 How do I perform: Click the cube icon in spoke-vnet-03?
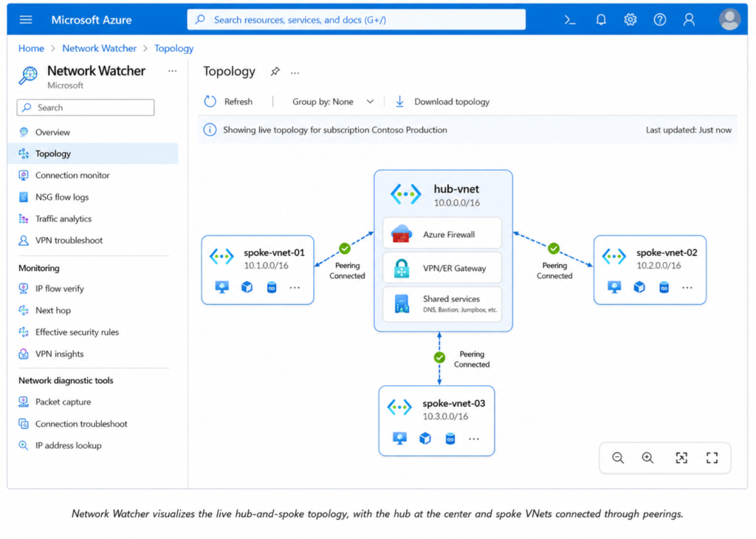[425, 439]
